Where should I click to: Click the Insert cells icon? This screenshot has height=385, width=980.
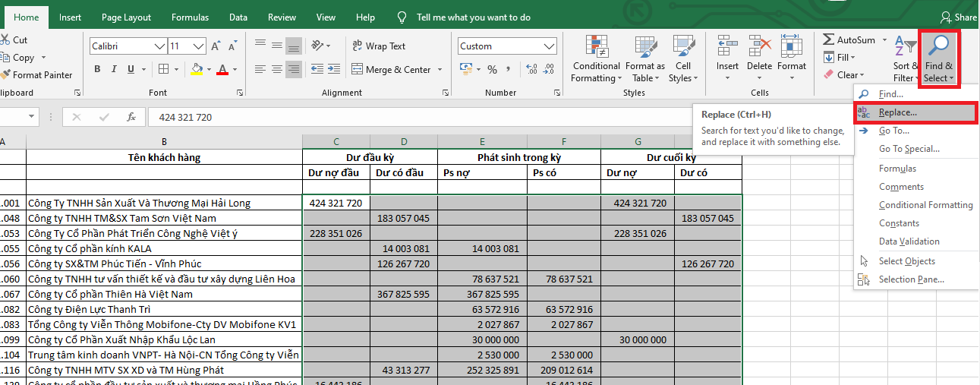[x=727, y=46]
